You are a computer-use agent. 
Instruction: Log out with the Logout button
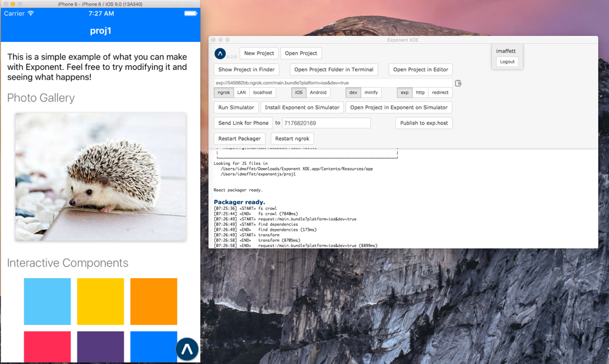tap(507, 61)
